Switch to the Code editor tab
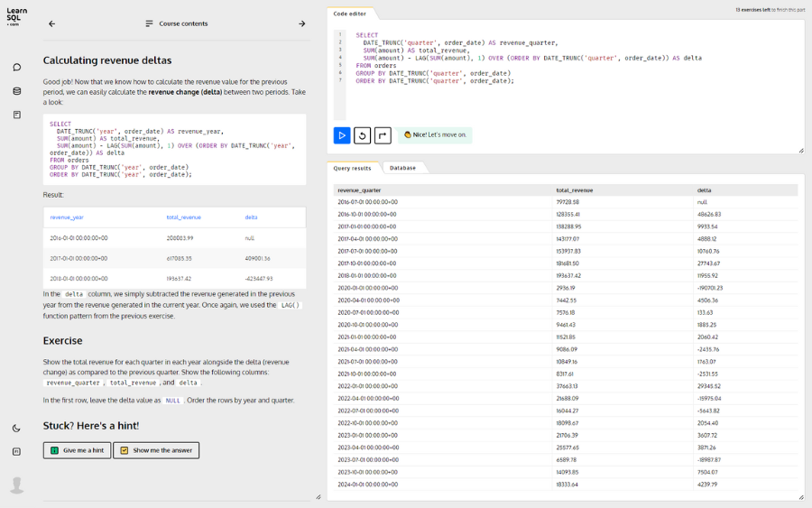The height and width of the screenshot is (508, 812). point(349,14)
